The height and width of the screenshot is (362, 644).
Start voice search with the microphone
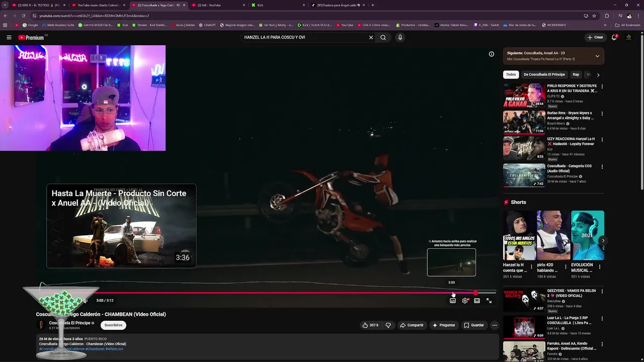pos(400,37)
